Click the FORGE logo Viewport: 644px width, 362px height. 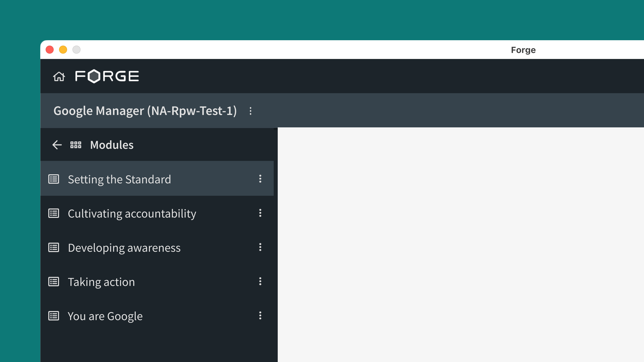point(107,76)
